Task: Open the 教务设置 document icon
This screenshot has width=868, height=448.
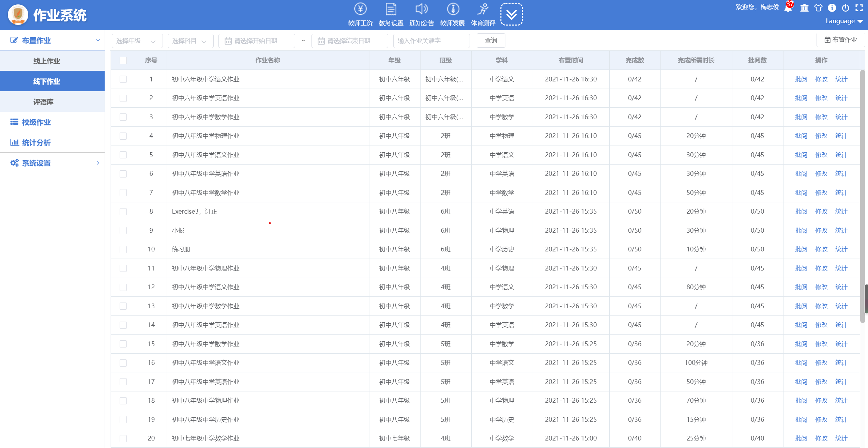Action: pos(391,10)
